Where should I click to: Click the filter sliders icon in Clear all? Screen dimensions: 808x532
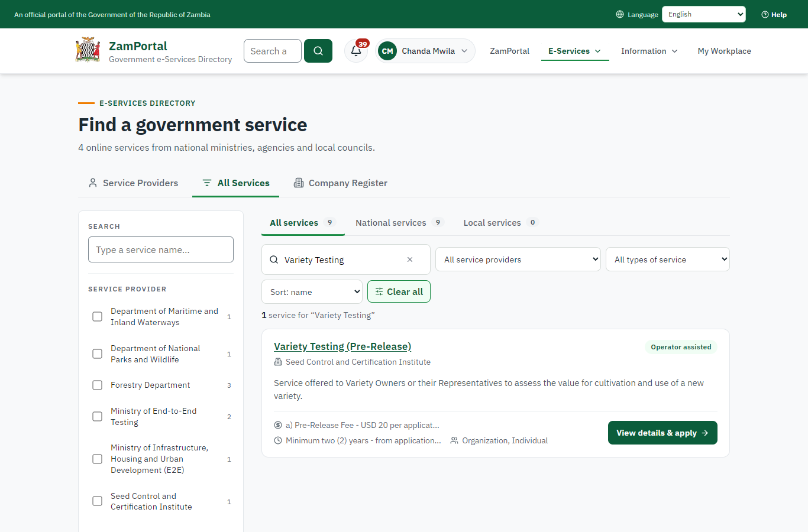[379, 291]
